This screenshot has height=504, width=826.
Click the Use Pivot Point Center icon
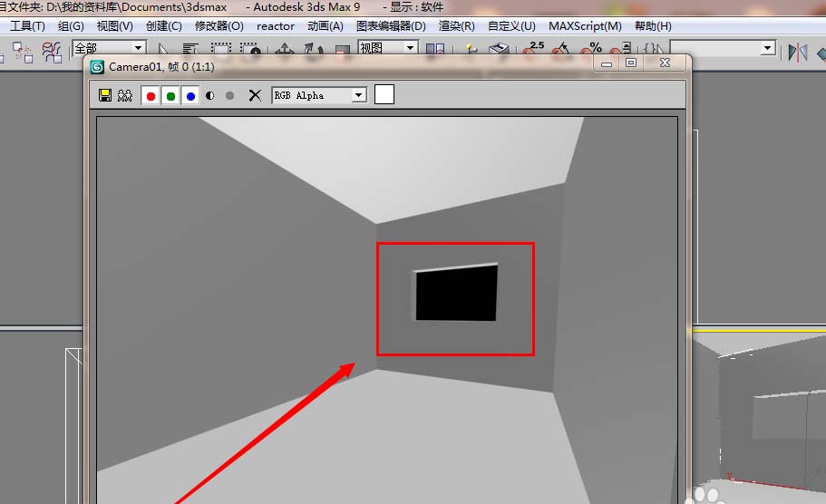[x=435, y=50]
